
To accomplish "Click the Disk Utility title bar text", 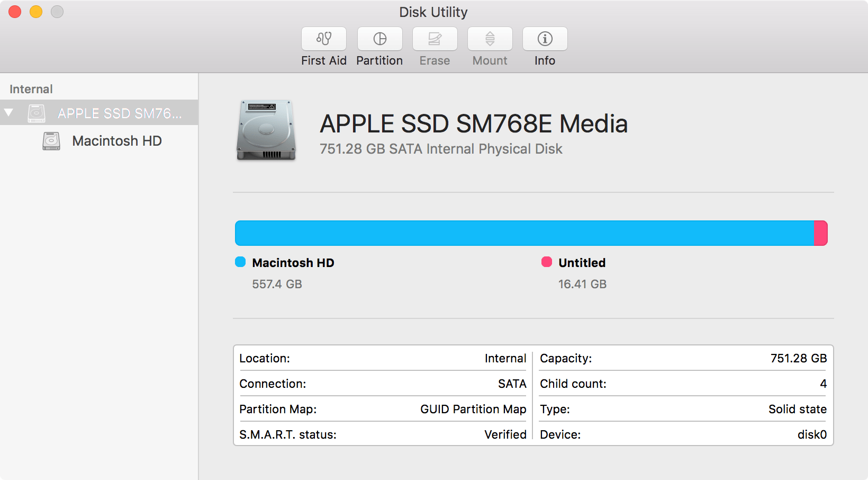I will 433,12.
